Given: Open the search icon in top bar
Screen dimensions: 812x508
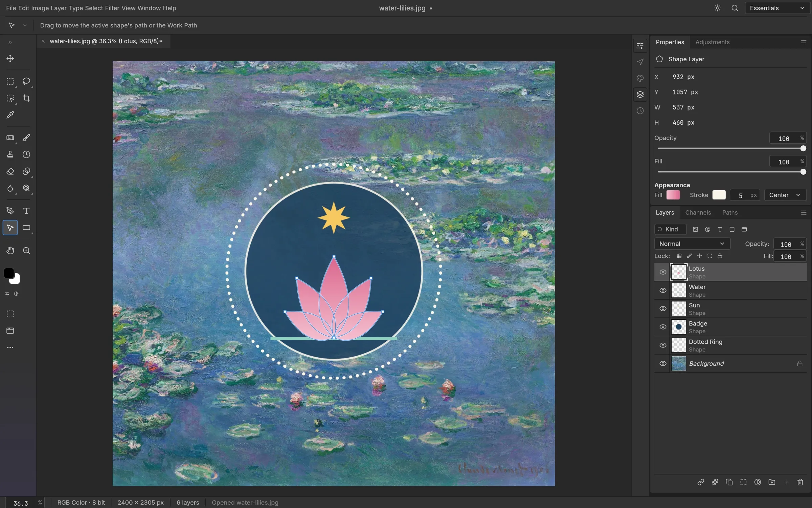Looking at the screenshot, I should (x=735, y=8).
